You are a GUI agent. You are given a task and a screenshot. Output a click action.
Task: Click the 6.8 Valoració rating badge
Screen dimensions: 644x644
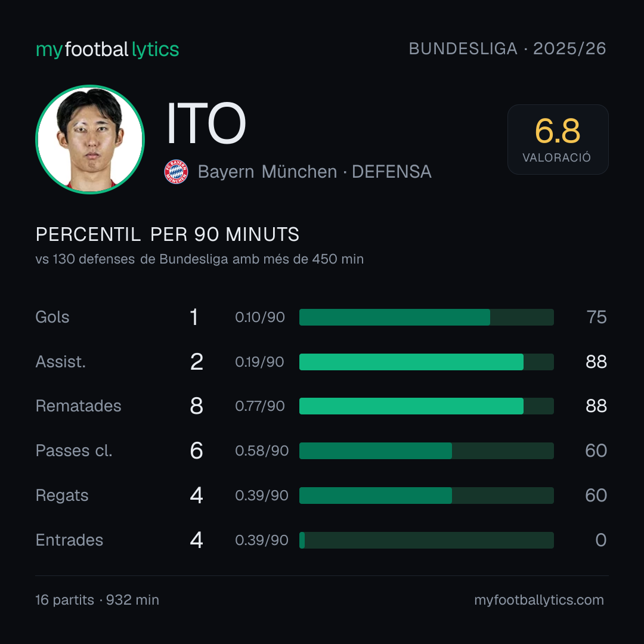tap(558, 139)
